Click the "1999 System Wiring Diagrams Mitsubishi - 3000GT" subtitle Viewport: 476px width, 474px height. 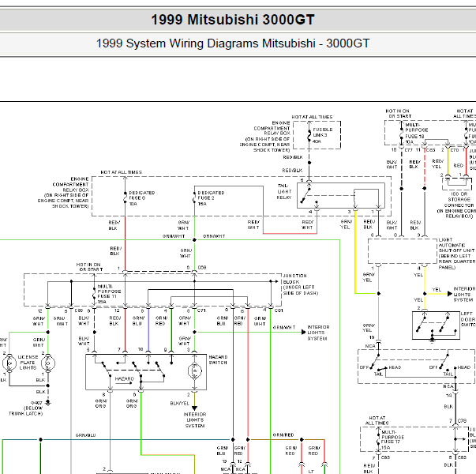233,43
